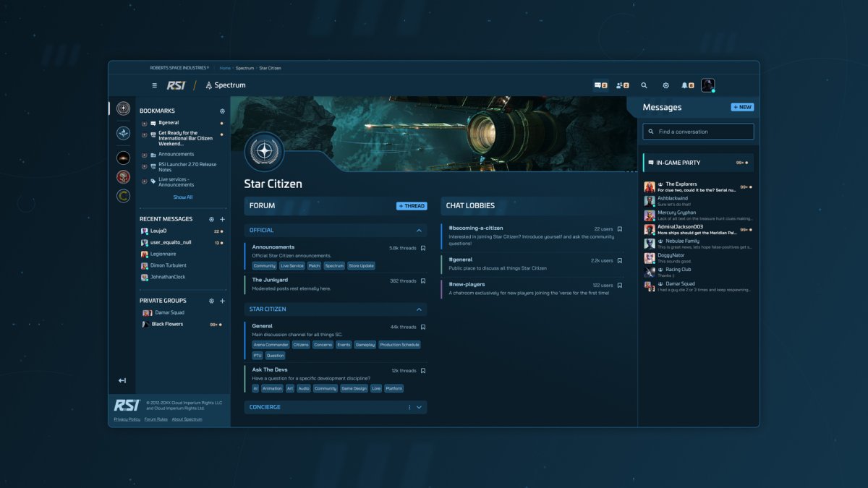
Task: Open the Forum Rules footer link
Action: click(156, 419)
